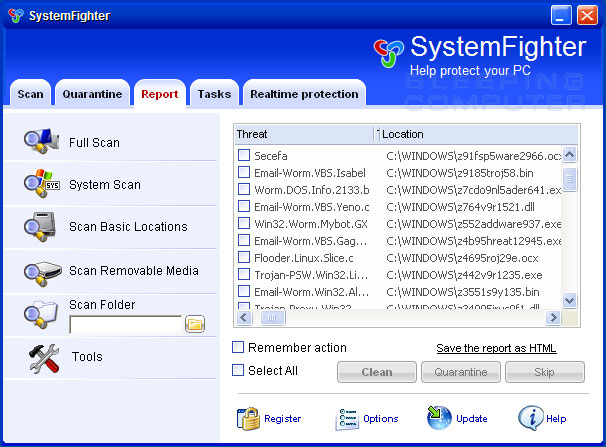Click the Full Scan computer icon

[x=41, y=141]
